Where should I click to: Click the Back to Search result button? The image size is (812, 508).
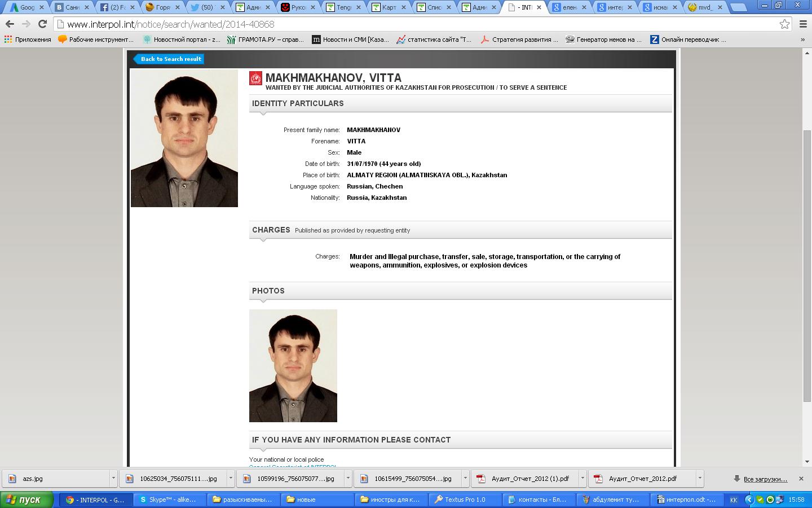tap(170, 59)
